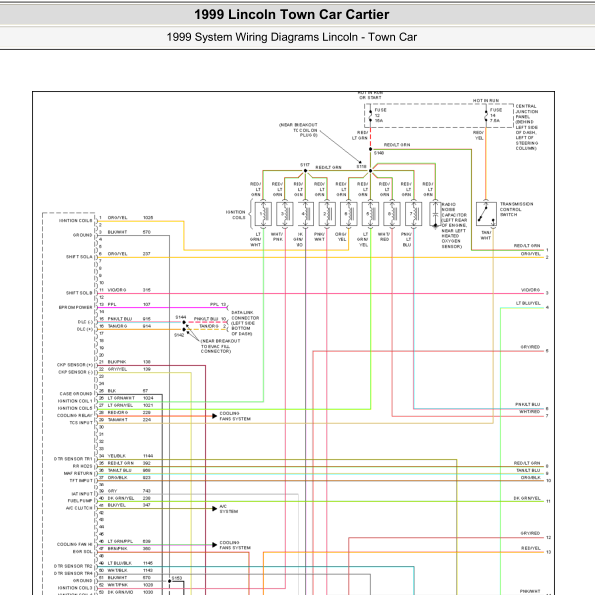
Task: Click '1999 System Wiring Diagrams Lincoln - Town Car' subtitle
Action: click(x=291, y=37)
